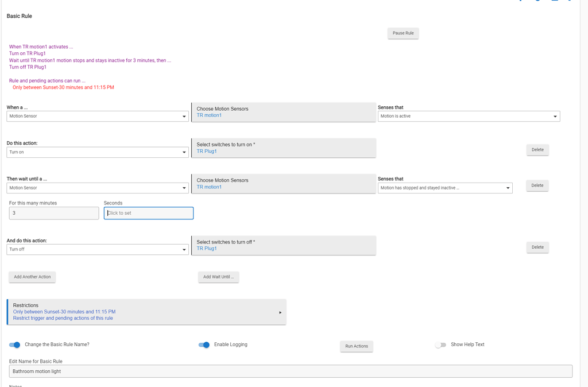Open the 'When a' Motion Sensor dropdown
Image resolution: width=588 pixels, height=387 pixels.
pyautogui.click(x=97, y=117)
